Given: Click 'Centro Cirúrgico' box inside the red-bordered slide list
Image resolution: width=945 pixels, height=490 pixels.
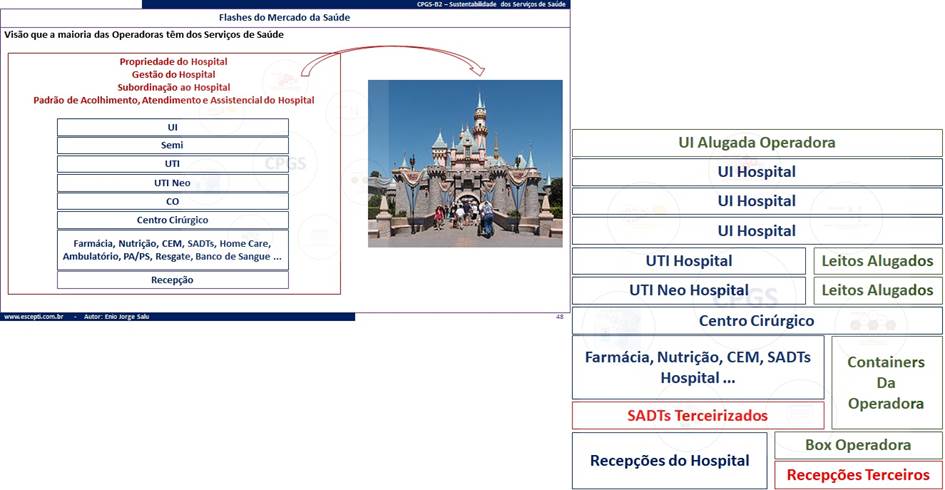Looking at the screenshot, I should pos(173,220).
